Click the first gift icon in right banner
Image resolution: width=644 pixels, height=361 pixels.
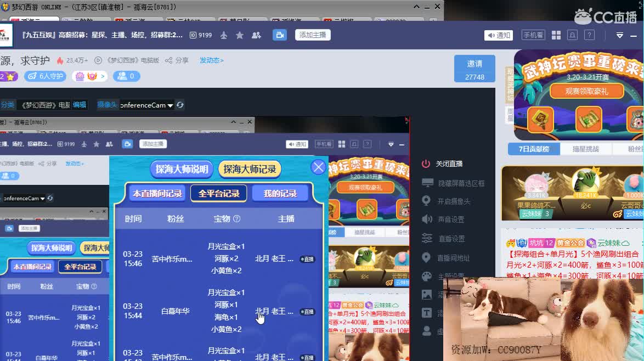click(540, 120)
